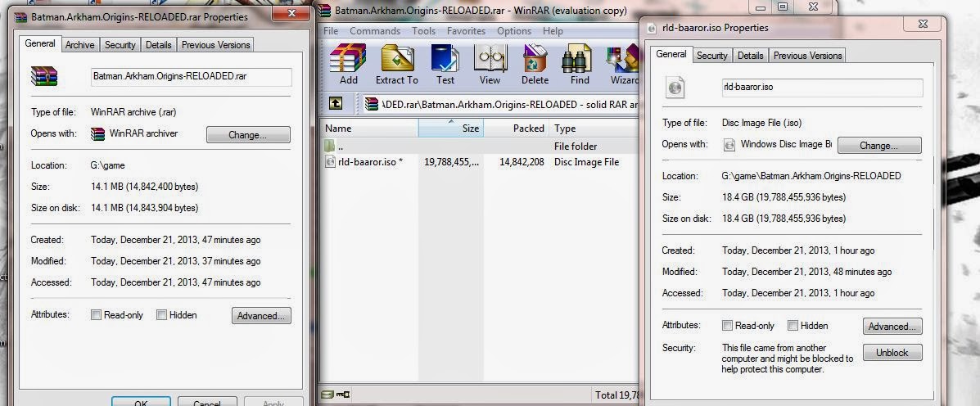Viewport: 980px width, 406px height.
Task: Click the Windows Disc Image Burner icon
Action: pos(729,144)
